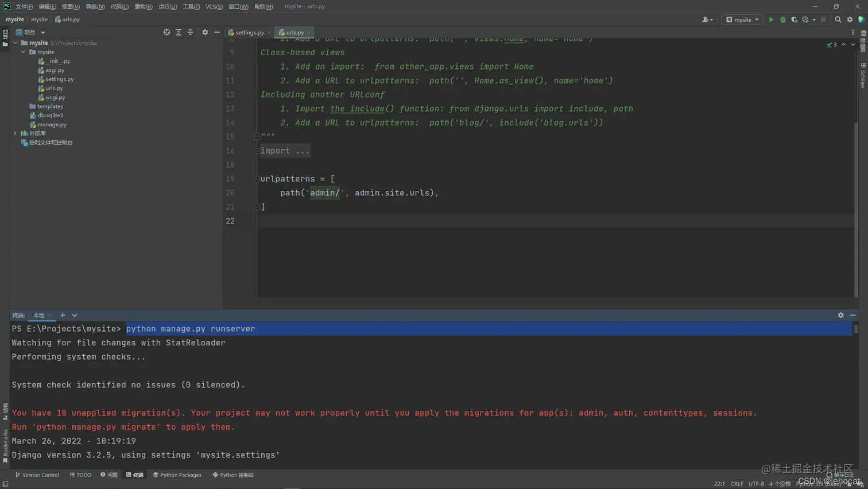Open the 运行(U) menu
The image size is (868, 489).
(x=168, y=6)
